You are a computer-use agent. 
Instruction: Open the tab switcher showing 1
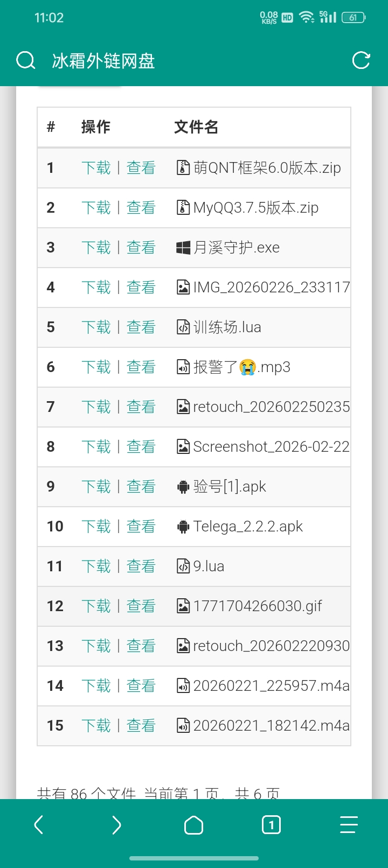pos(271,824)
